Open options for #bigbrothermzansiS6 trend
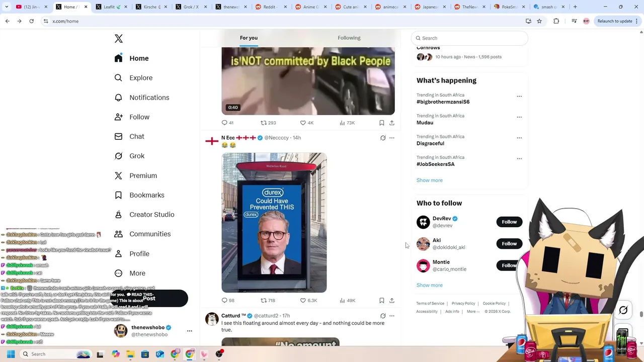Viewport: 644px width, 362px height. [519, 96]
